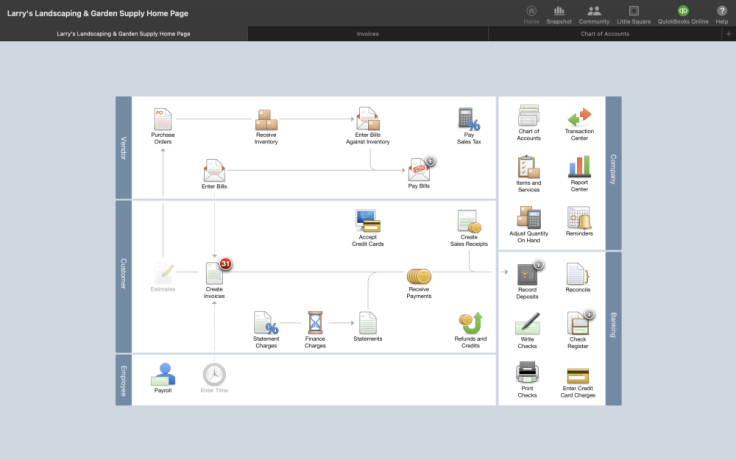Open Enter Bills Against Inventory
The image size is (736, 460).
(367, 120)
